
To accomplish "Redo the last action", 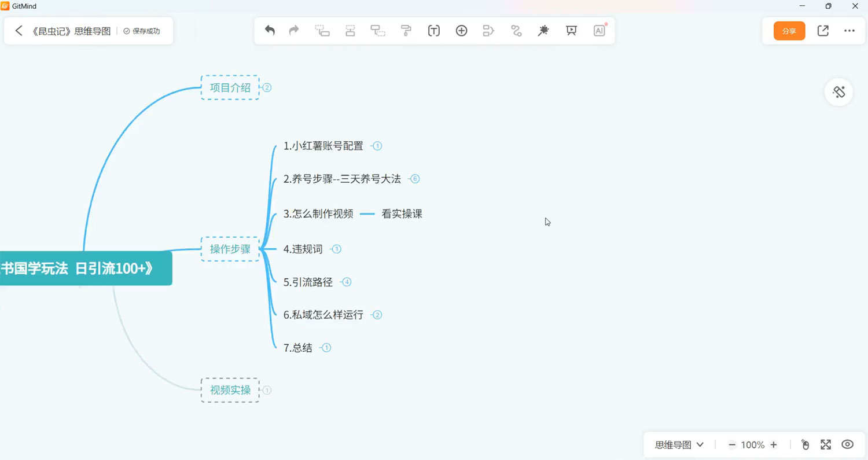I will (293, 30).
